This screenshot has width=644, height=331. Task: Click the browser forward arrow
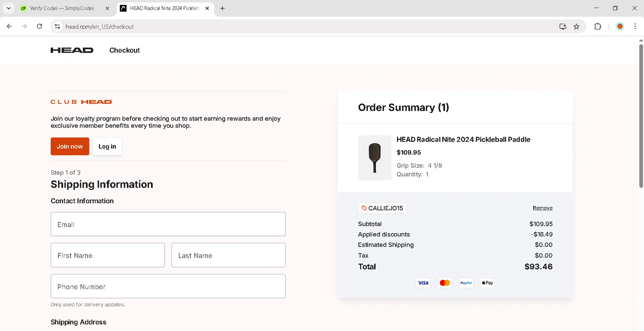pos(24,26)
